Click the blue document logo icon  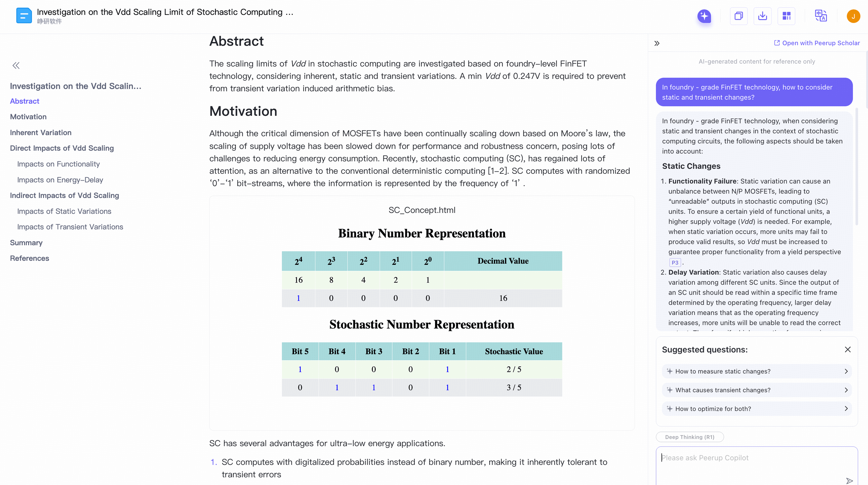coord(24,15)
